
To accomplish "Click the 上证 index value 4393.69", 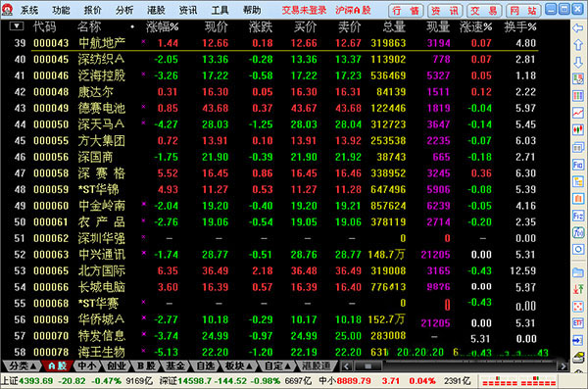I will coord(36,381).
